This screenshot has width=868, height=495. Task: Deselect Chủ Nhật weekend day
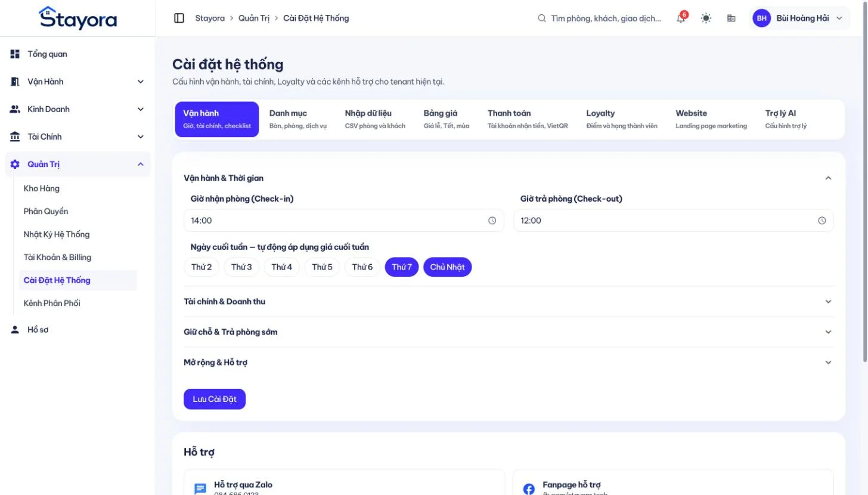pos(448,267)
